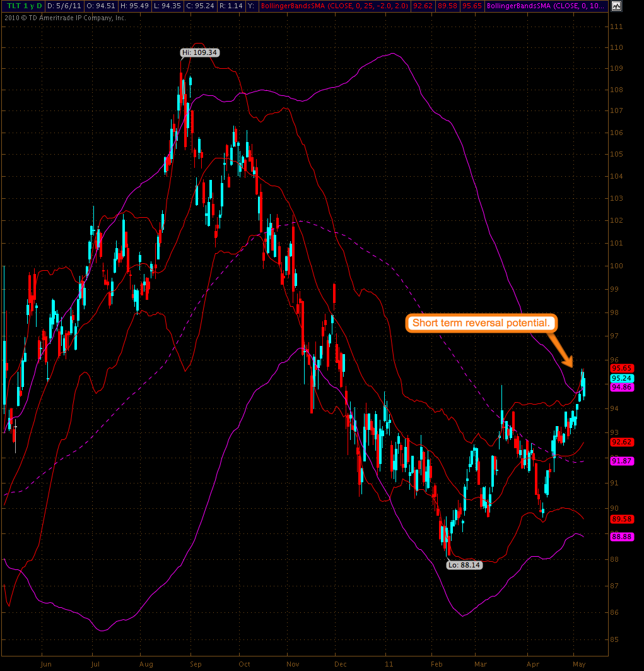Click the red 95.65 upper band tag
Viewport: 644px width, 671px height.
click(622, 369)
